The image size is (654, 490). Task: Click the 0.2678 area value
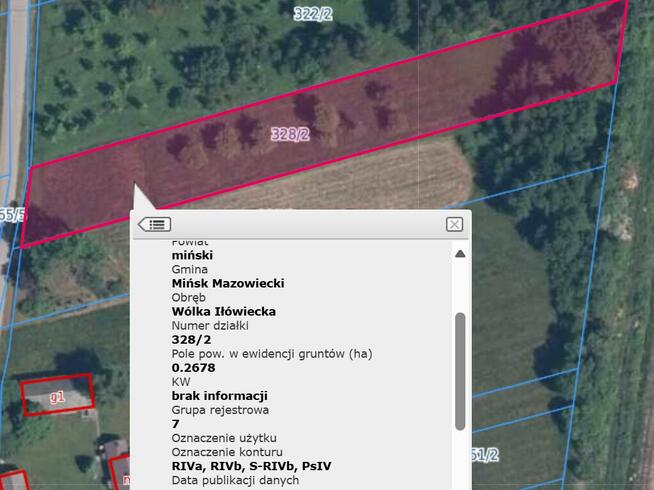click(193, 367)
